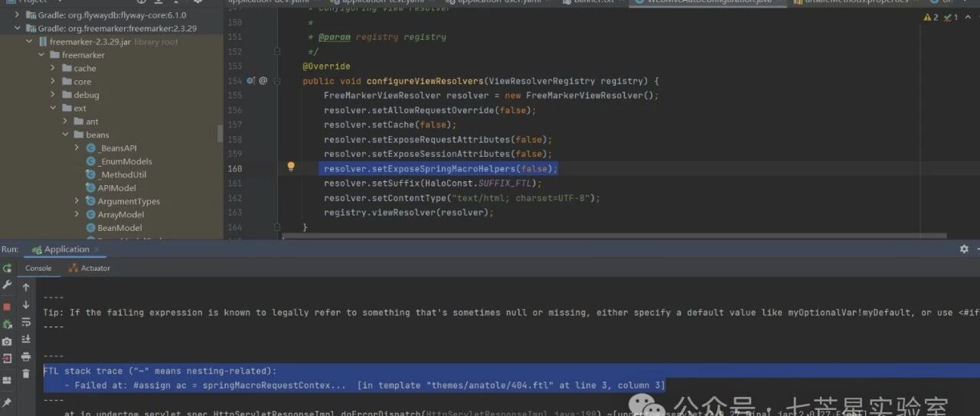Viewport: 980px width, 416px height.
Task: Click the configureViewResolvers method name
Action: 425,81
